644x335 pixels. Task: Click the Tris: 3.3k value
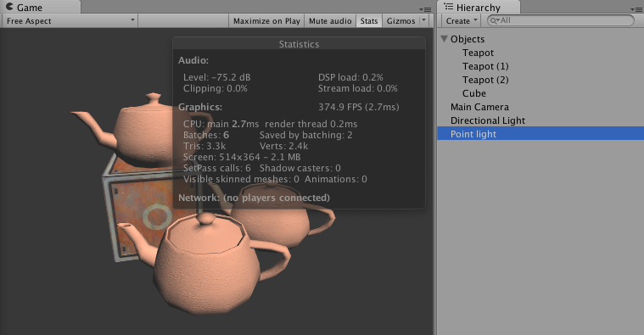click(x=204, y=146)
